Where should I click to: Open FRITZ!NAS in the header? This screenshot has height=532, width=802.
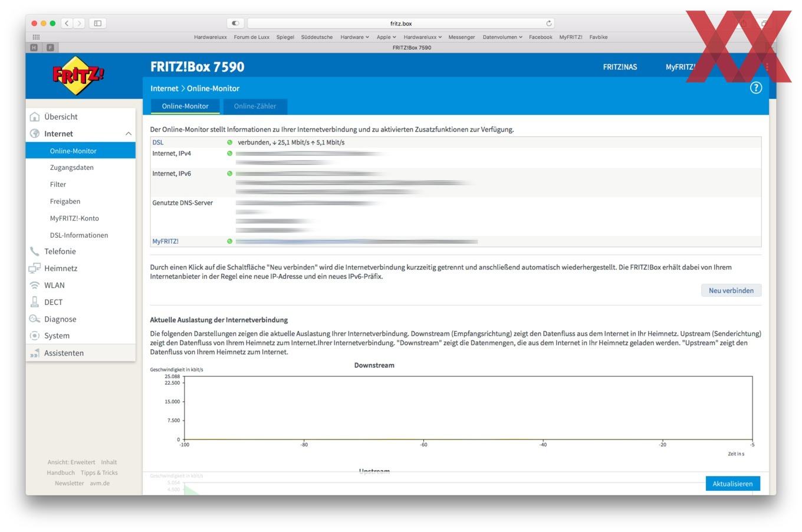pyautogui.click(x=620, y=67)
